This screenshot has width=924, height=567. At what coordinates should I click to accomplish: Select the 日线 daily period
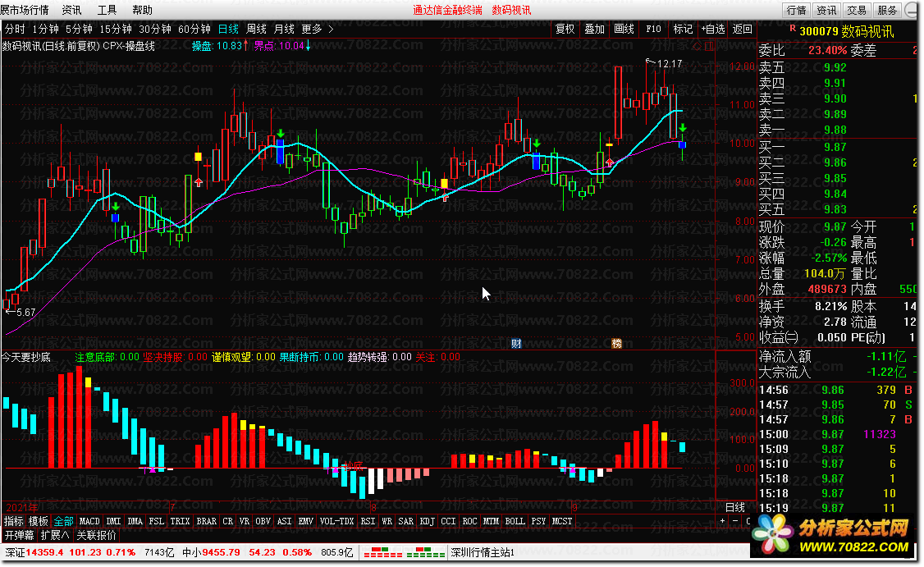point(228,29)
